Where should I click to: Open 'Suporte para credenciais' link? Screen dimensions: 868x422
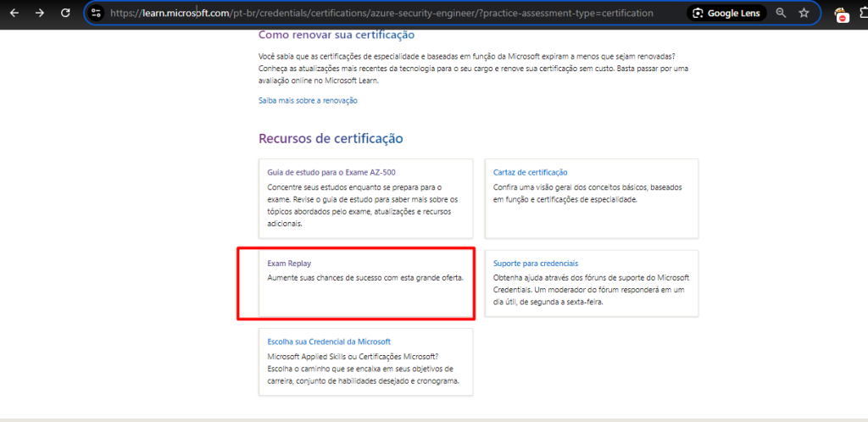tap(535, 264)
